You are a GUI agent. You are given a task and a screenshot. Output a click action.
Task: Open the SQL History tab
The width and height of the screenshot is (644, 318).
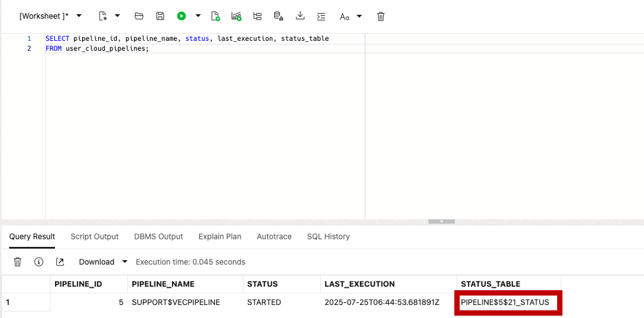[328, 236]
